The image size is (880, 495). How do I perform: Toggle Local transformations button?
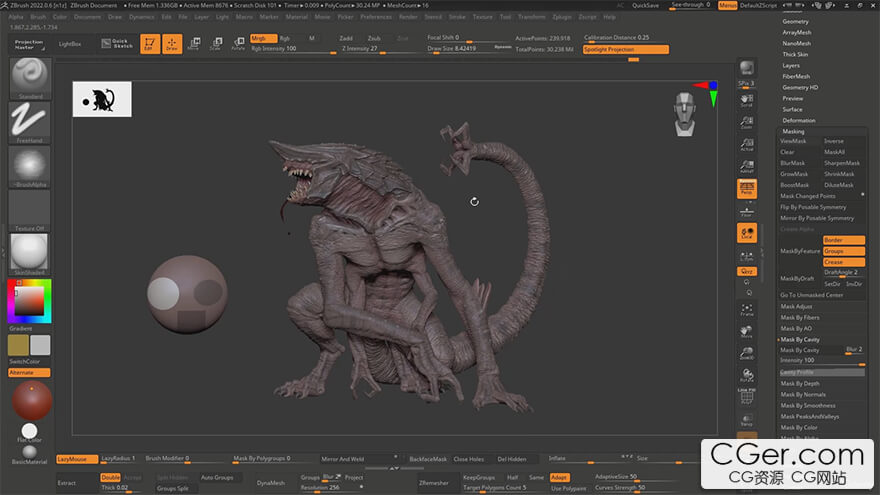(746, 233)
